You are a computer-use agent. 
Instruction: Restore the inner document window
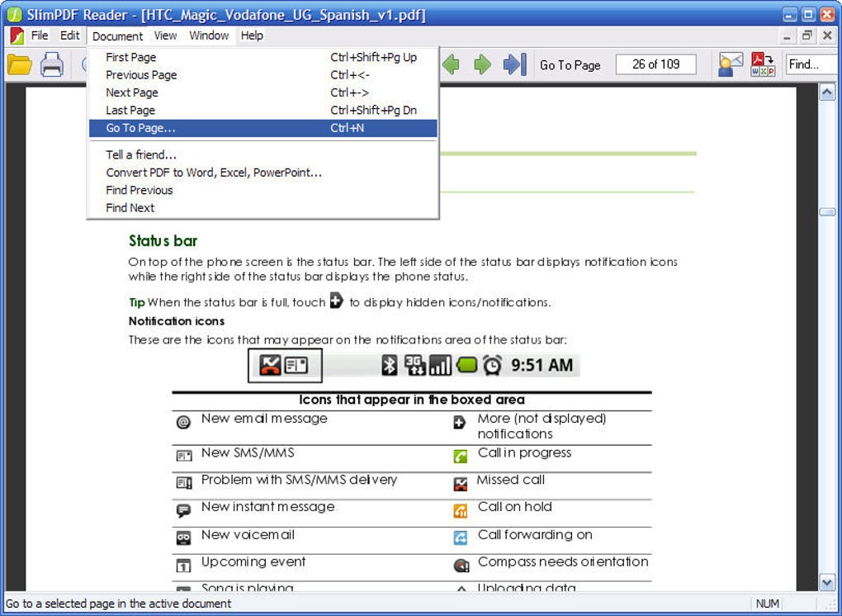(x=807, y=36)
